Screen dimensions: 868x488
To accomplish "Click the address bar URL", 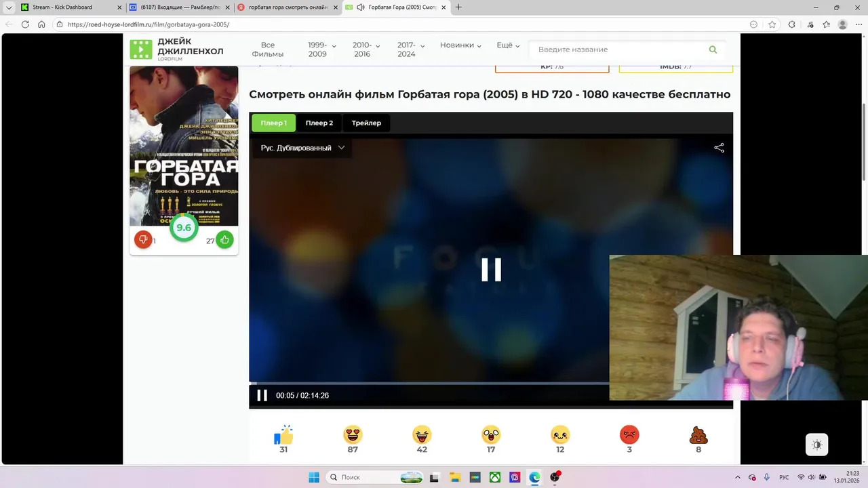I will coord(149,24).
